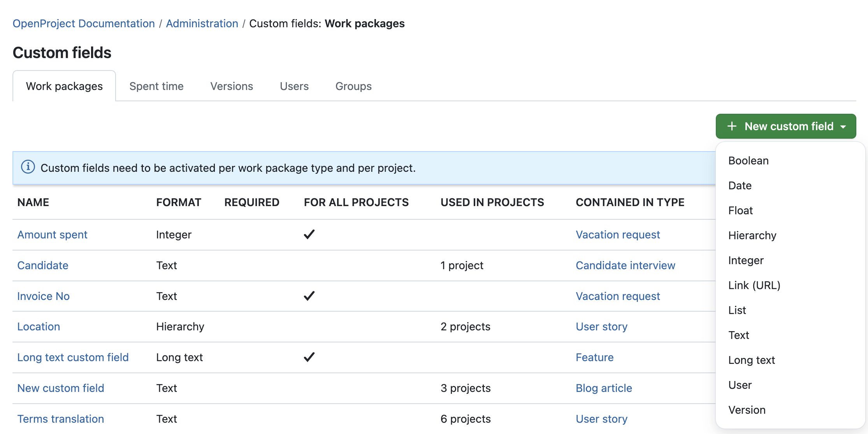Image resolution: width=868 pixels, height=434 pixels.
Task: Click the info icon in the blue banner
Action: pos(28,168)
